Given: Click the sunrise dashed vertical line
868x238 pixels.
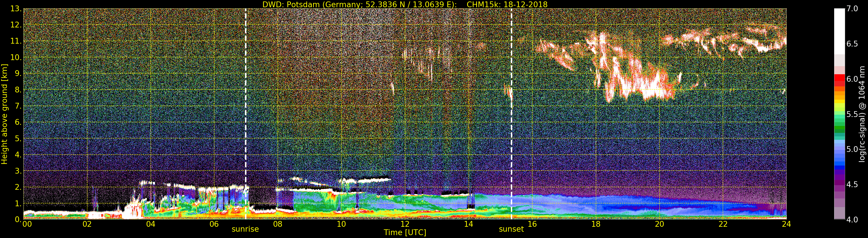Looking at the screenshot, I should [246, 114].
